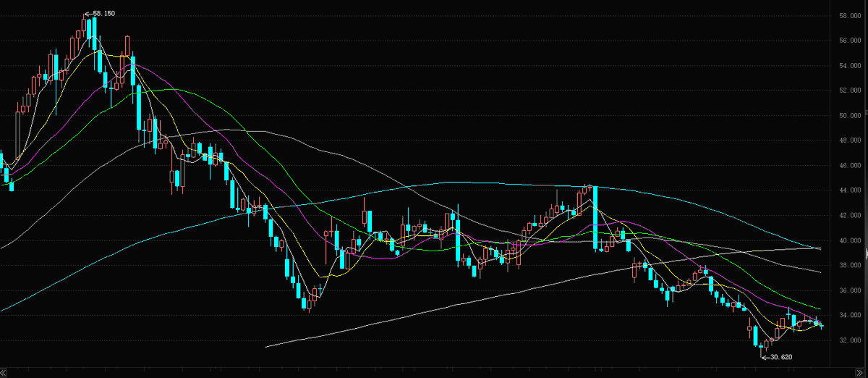Click the 48.000 price axis label

pyautogui.click(x=849, y=140)
